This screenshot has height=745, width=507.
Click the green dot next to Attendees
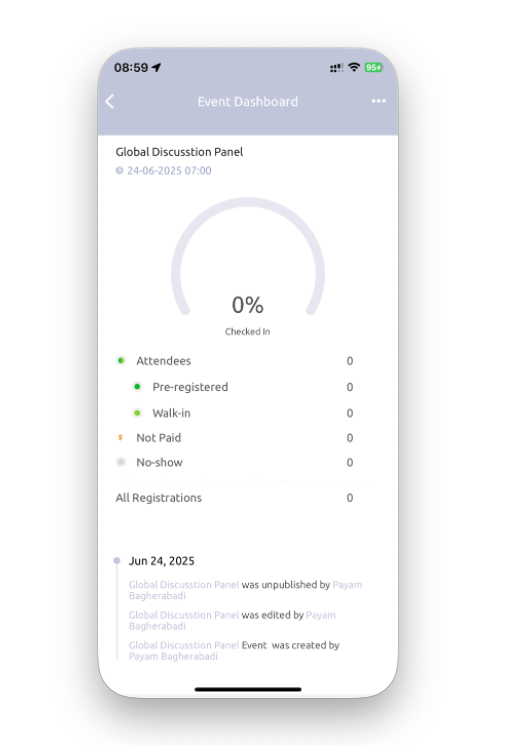[x=121, y=361]
